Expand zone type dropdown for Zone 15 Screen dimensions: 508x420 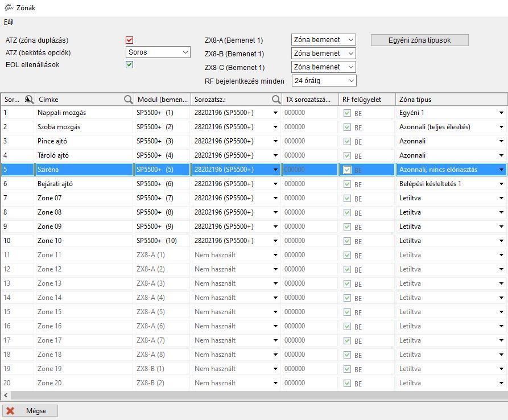tap(501, 312)
